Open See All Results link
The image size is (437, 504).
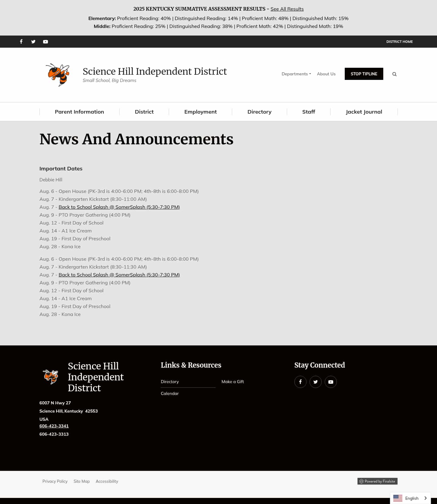(287, 9)
